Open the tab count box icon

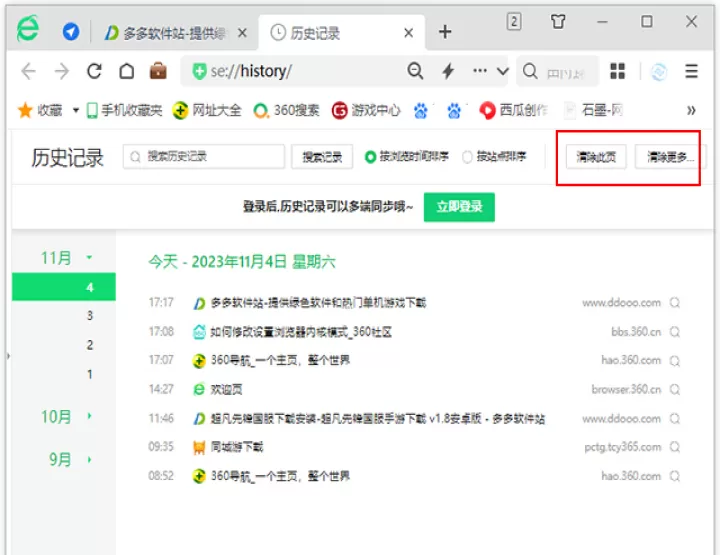pyautogui.click(x=514, y=22)
